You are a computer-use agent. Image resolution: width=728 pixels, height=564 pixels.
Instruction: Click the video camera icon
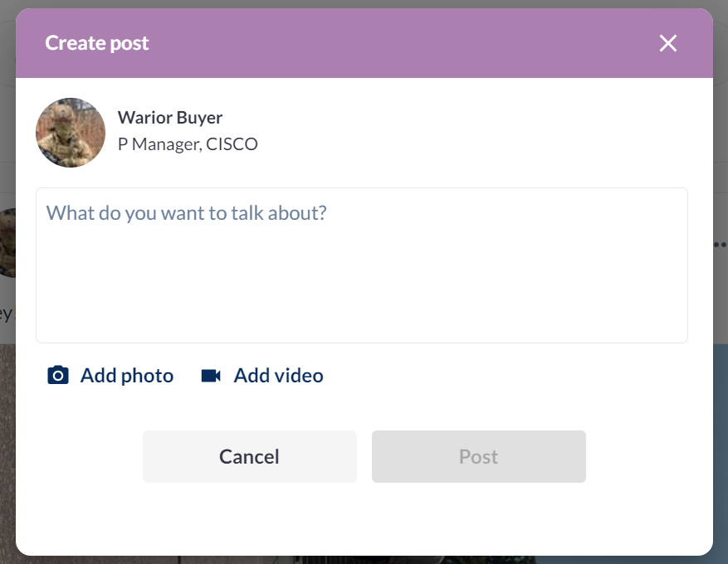211,376
